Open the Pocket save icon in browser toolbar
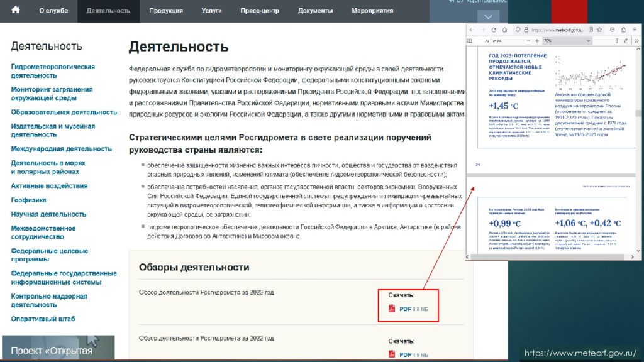 point(613,30)
